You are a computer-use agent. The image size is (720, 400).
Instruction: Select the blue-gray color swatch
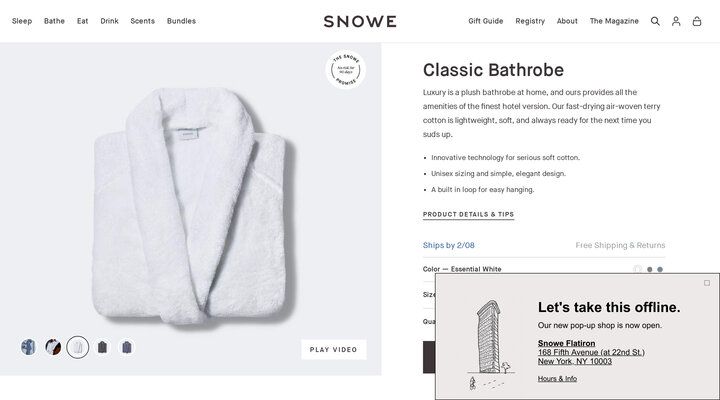click(660, 269)
